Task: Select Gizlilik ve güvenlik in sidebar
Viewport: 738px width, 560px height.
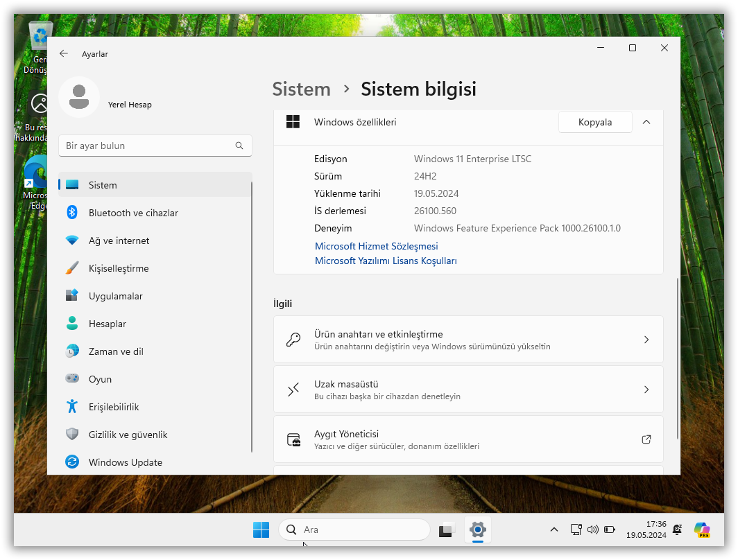Action: point(155,435)
